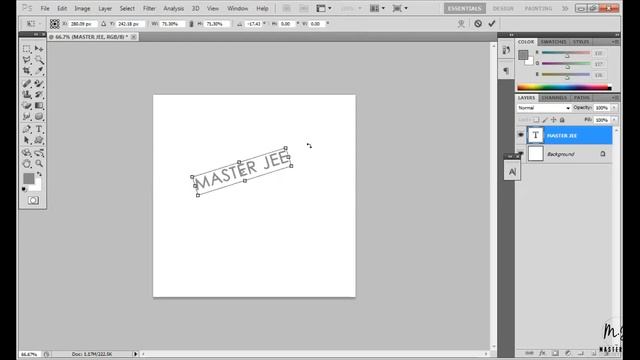Select the Custom Shape tool
640x360 pixels.
39,140
